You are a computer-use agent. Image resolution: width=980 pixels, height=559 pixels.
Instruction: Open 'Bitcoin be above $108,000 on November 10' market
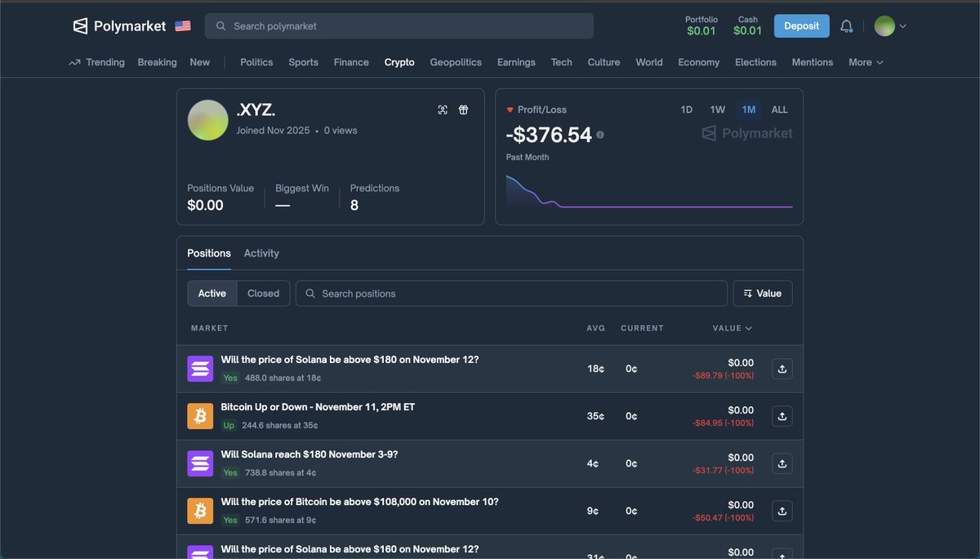pos(359,502)
